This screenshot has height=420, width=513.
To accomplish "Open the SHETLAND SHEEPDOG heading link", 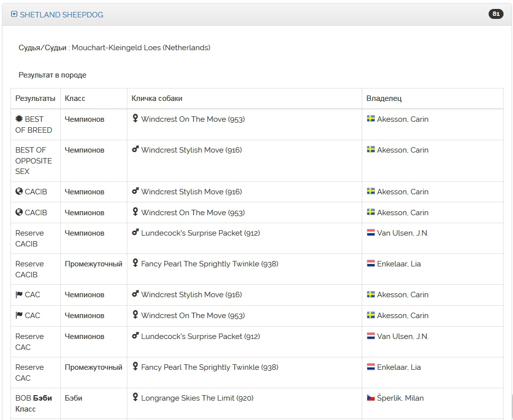I will click(62, 15).
